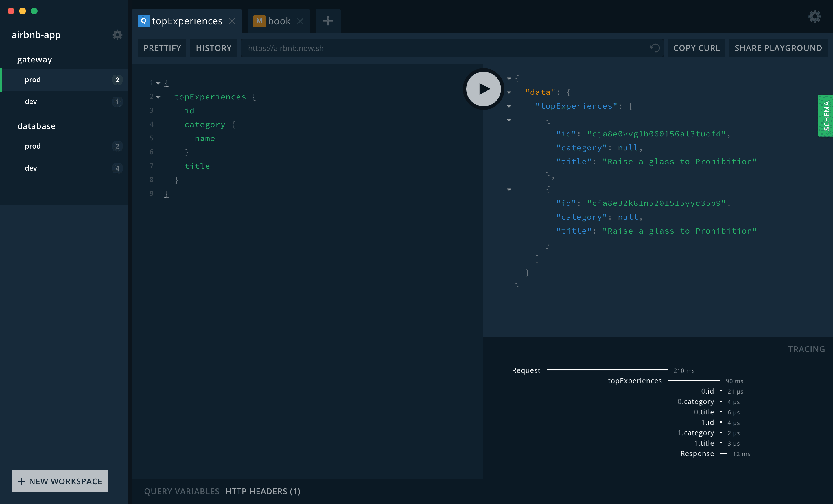Open a new tab with the plus icon
This screenshot has height=504, width=833.
[328, 21]
